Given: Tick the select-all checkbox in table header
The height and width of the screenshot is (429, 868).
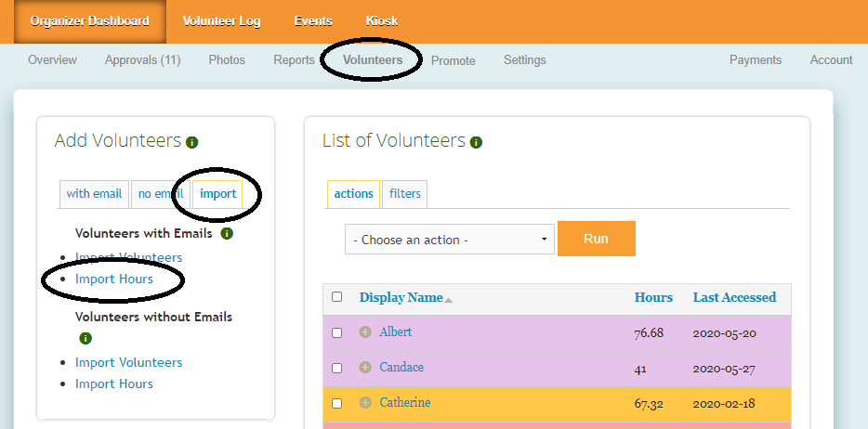Looking at the screenshot, I should pos(336,297).
